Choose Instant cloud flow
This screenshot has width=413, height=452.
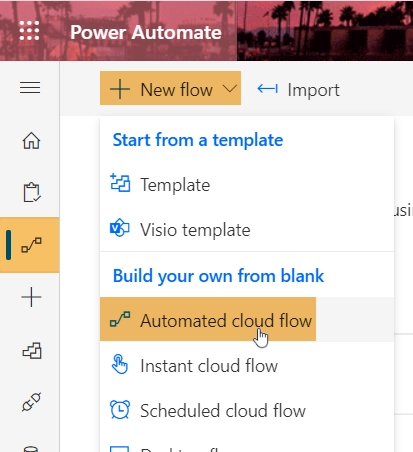[247, 365]
